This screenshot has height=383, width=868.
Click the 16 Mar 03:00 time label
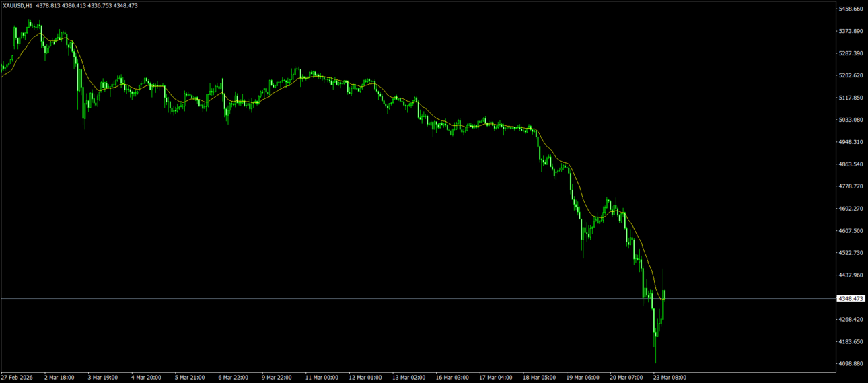point(452,378)
